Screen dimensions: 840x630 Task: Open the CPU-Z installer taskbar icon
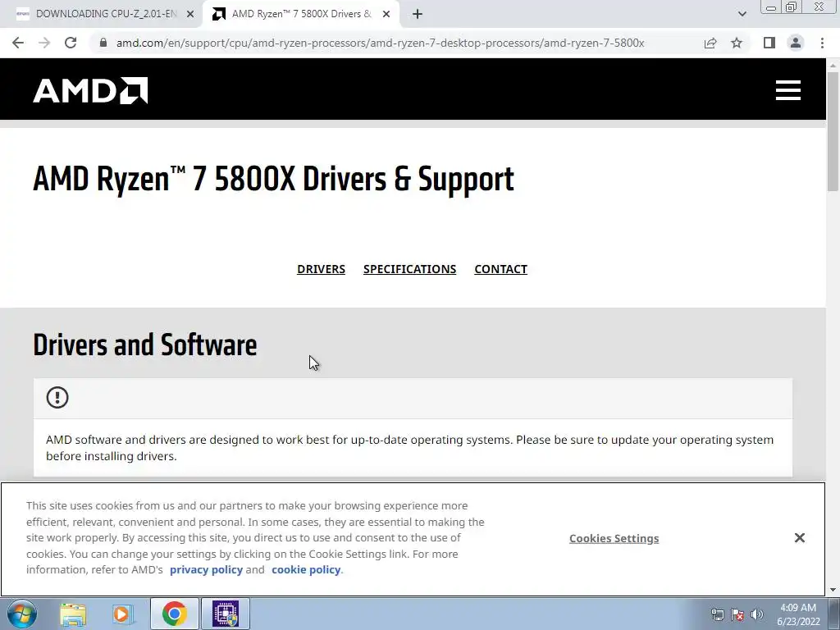coord(226,614)
